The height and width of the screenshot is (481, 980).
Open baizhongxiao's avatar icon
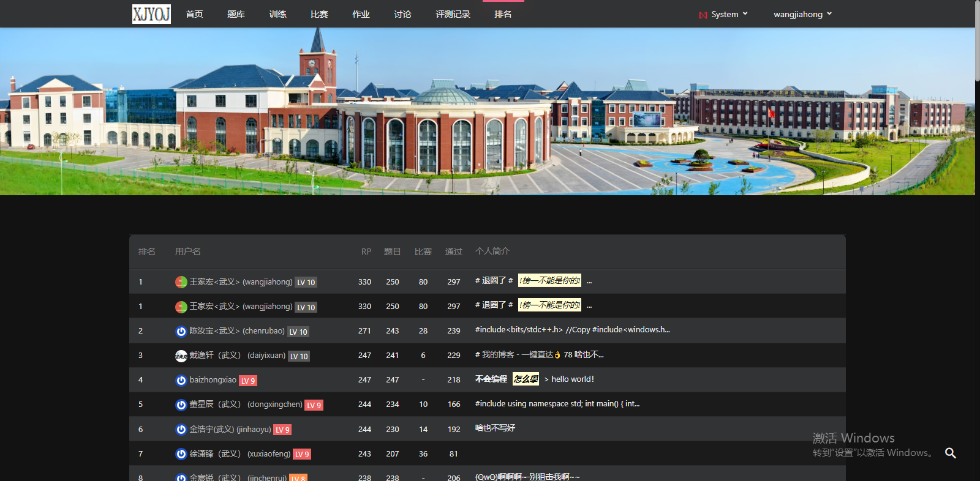pos(181,380)
